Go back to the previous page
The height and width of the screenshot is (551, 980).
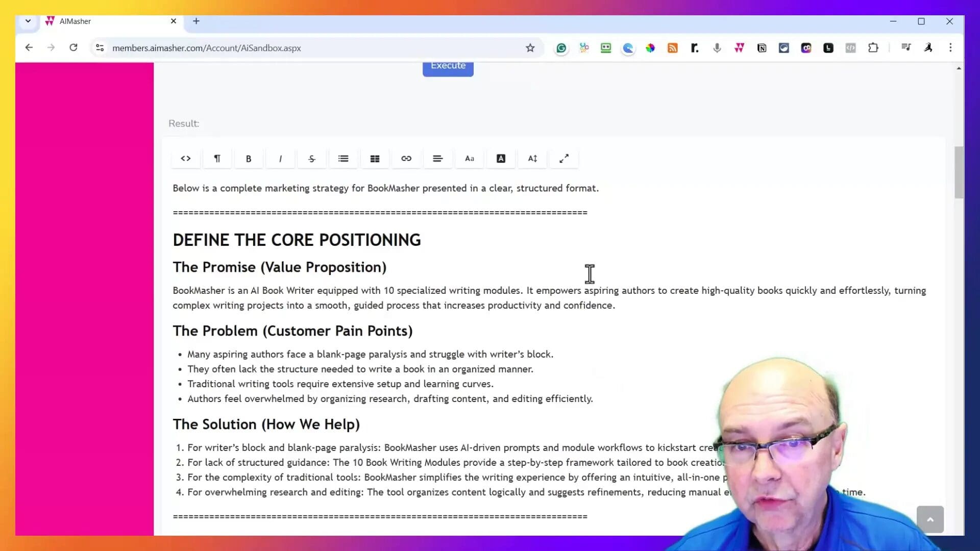tap(29, 47)
